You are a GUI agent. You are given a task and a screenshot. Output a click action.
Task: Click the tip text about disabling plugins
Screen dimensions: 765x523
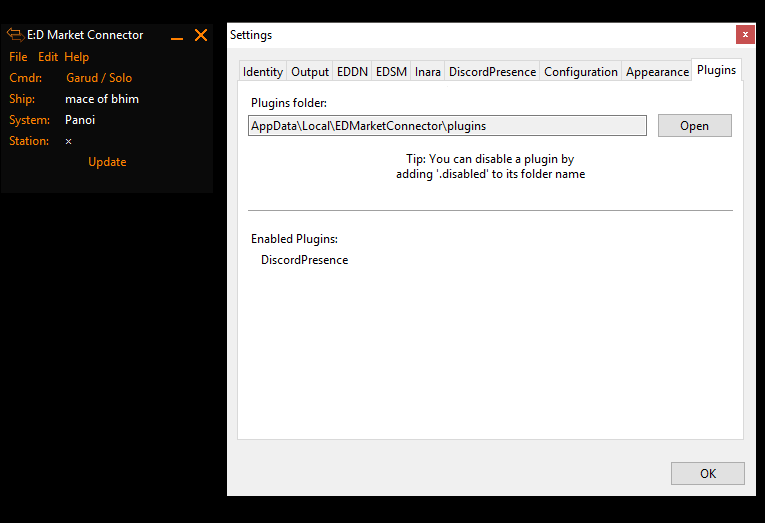click(x=490, y=166)
